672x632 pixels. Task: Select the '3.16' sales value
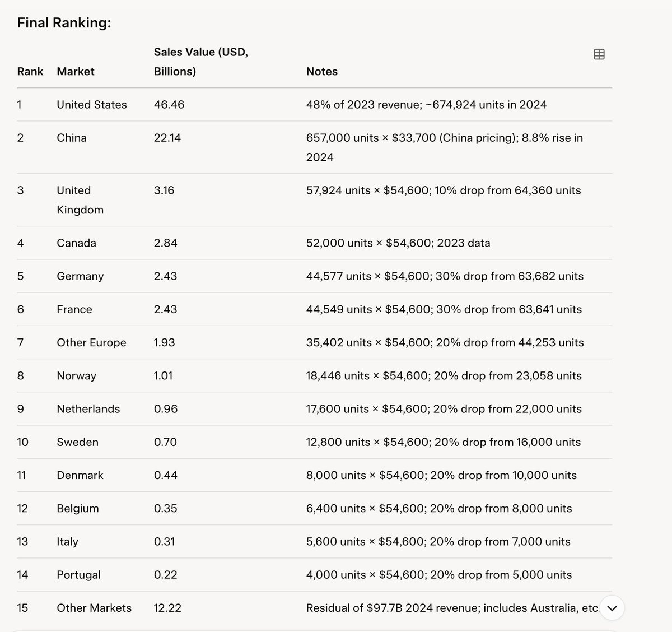[x=164, y=190]
